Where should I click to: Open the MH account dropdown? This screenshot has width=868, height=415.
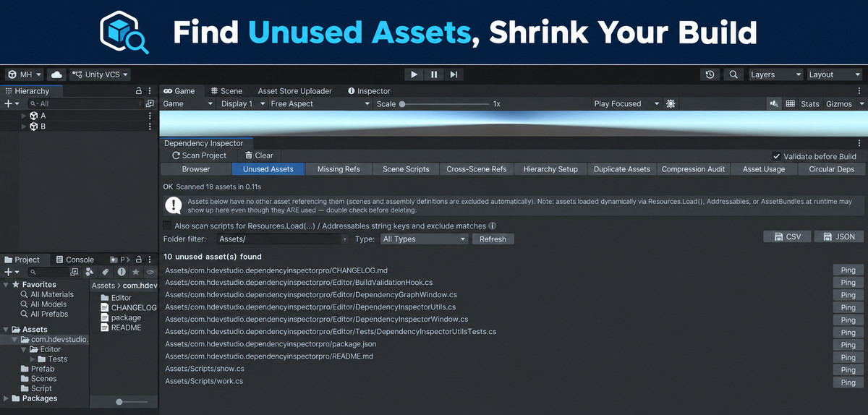24,74
